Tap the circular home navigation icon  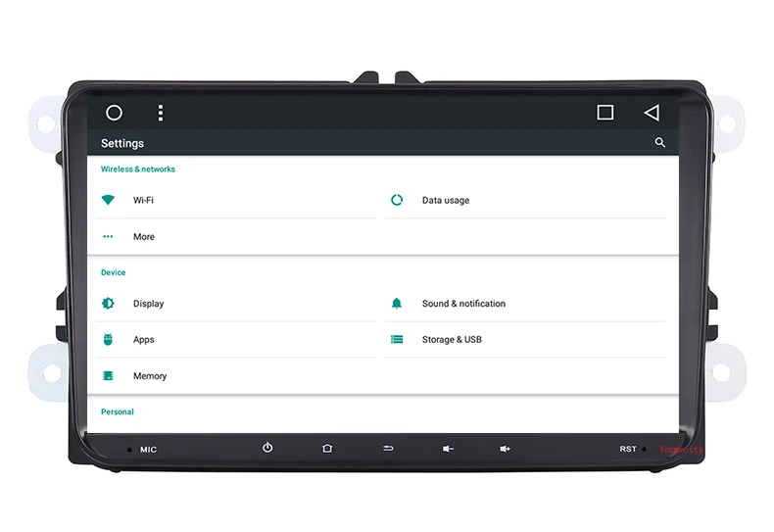(114, 113)
